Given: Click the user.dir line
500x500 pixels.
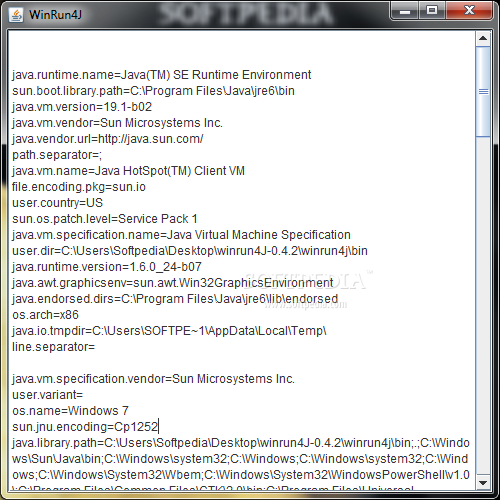Looking at the screenshot, I should coord(190,251).
